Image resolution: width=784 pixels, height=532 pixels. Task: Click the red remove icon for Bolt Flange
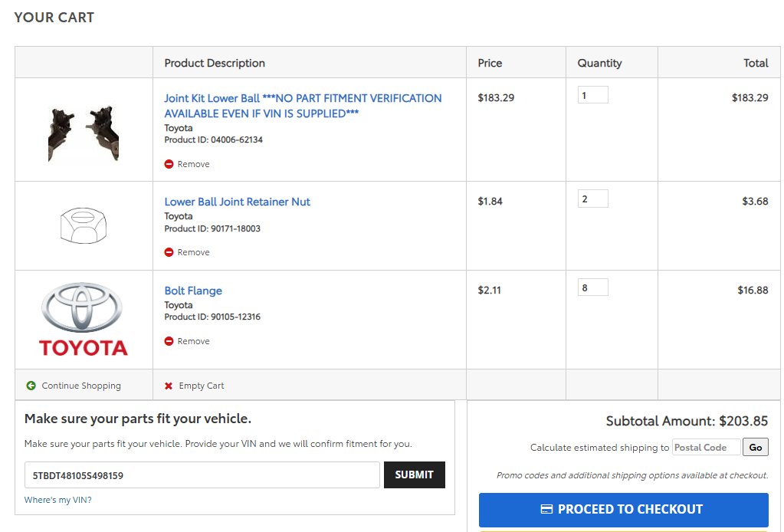[x=169, y=341]
